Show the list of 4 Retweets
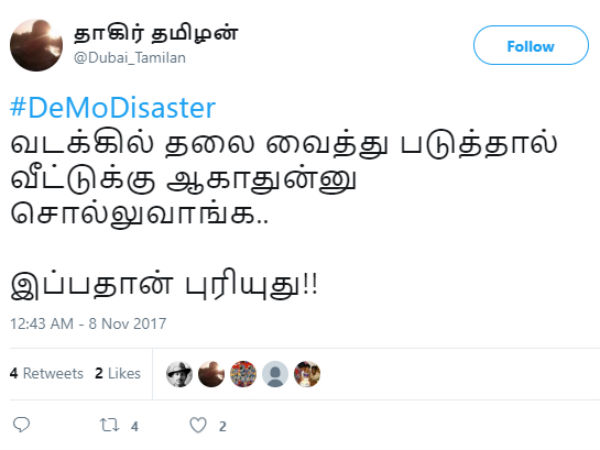This screenshot has width=600, height=450. point(47,373)
